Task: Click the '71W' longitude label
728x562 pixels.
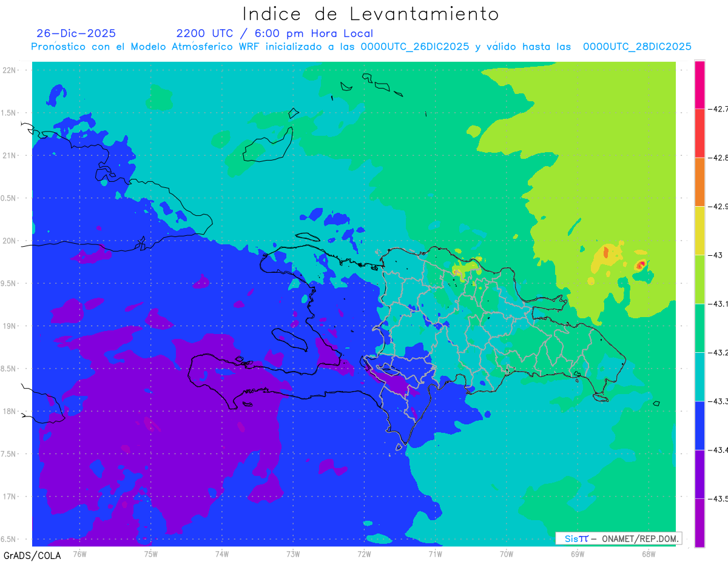Action: pyautogui.click(x=435, y=554)
